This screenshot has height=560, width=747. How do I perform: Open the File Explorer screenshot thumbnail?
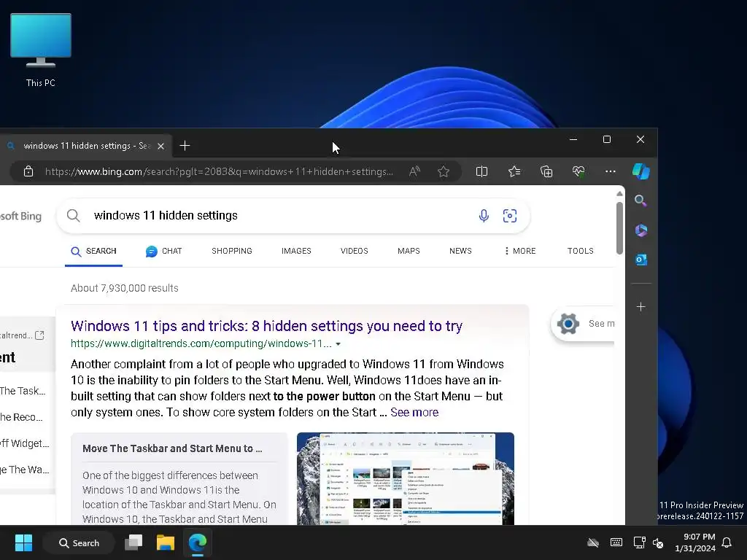(x=406, y=478)
